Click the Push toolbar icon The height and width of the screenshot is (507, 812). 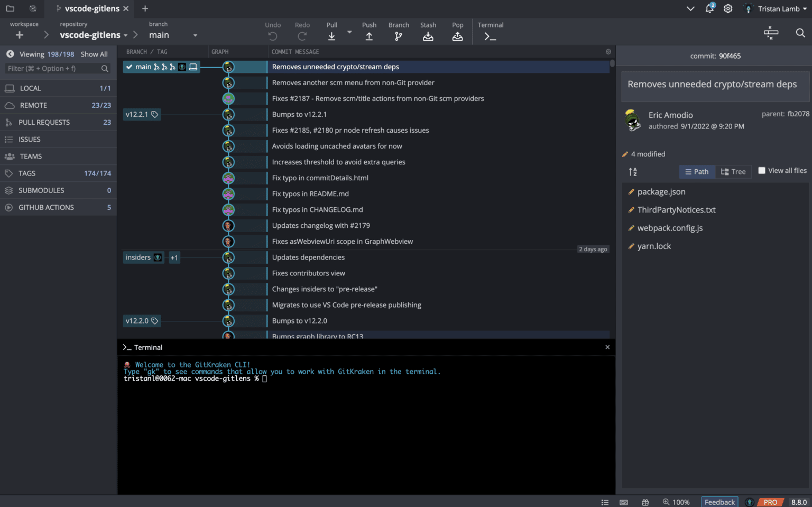pos(369,36)
